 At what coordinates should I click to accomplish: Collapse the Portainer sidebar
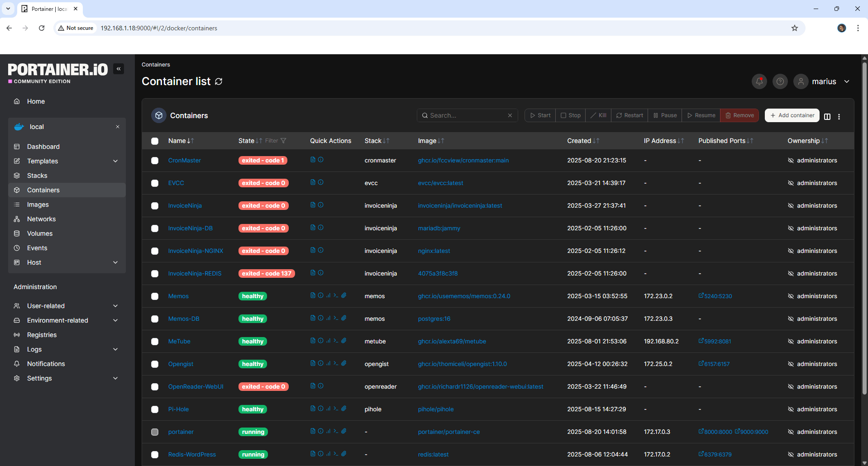[x=119, y=69]
